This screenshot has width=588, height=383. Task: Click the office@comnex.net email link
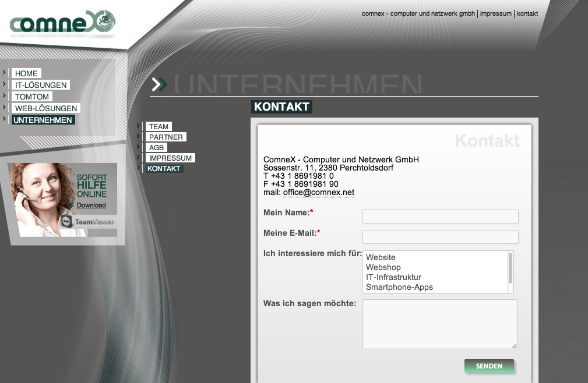318,192
